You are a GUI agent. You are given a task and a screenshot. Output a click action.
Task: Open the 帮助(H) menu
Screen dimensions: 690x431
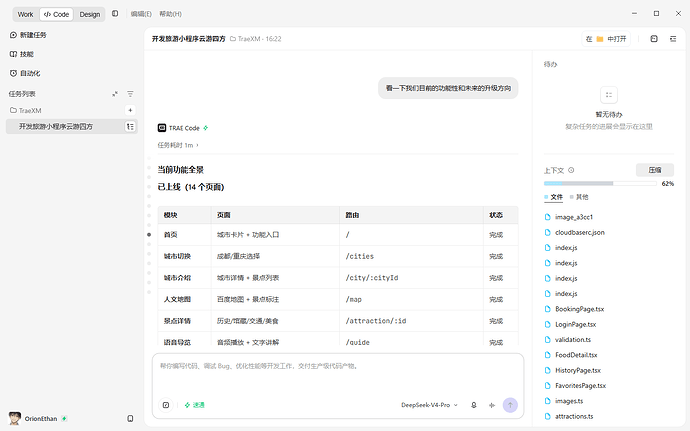coord(170,14)
